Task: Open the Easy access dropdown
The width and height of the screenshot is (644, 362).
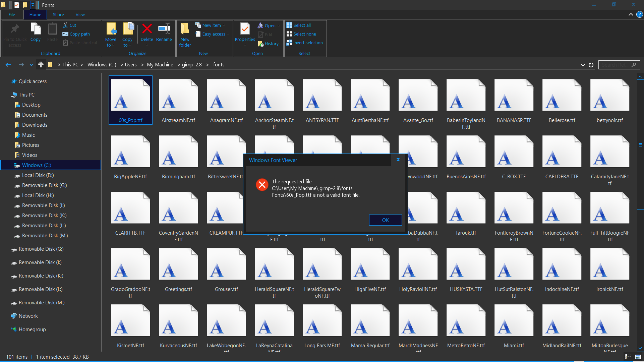Action: pyautogui.click(x=213, y=34)
